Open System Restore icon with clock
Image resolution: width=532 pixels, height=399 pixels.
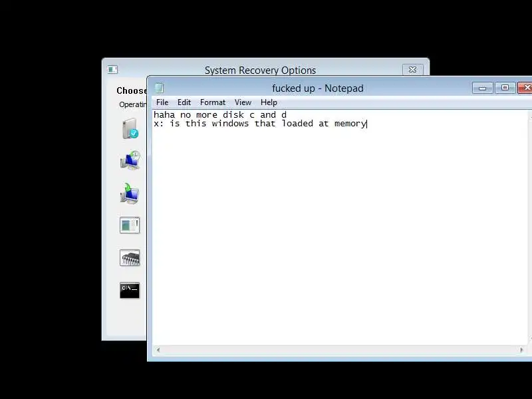pos(130,160)
